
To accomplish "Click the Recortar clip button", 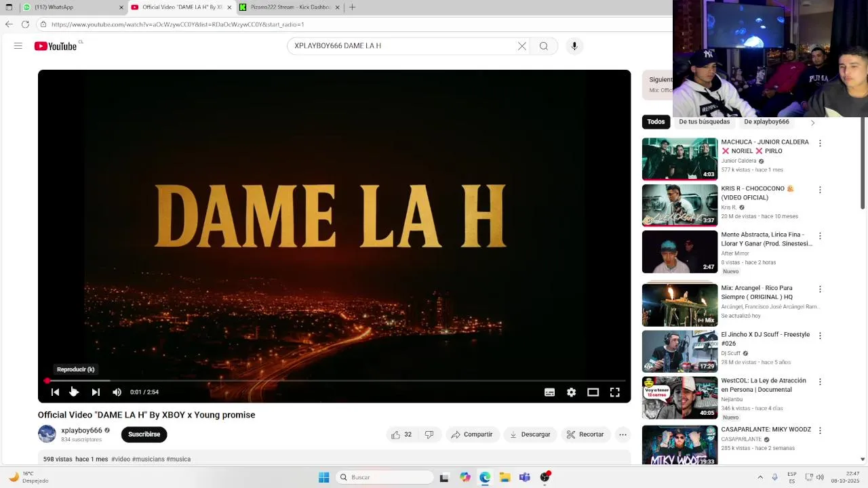I will pos(585,434).
